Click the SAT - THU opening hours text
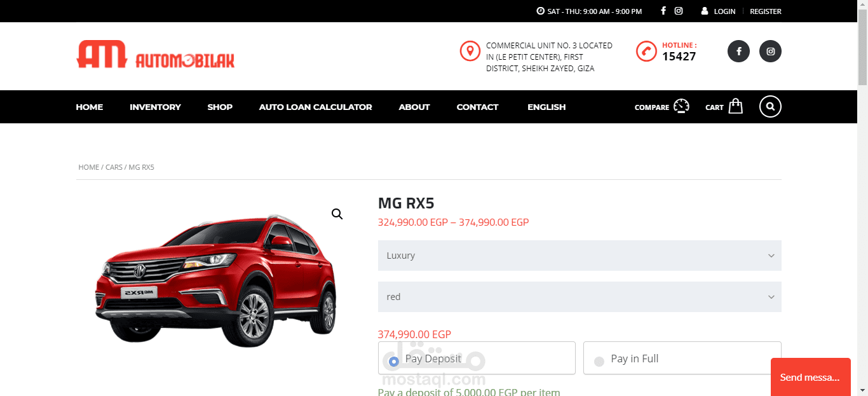 (x=594, y=11)
